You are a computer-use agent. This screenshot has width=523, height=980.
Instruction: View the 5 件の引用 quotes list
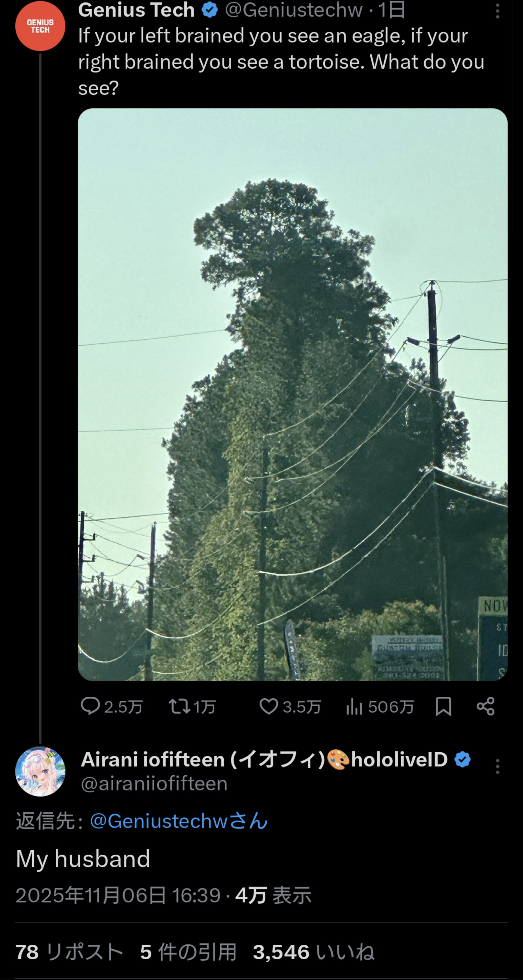(x=188, y=952)
